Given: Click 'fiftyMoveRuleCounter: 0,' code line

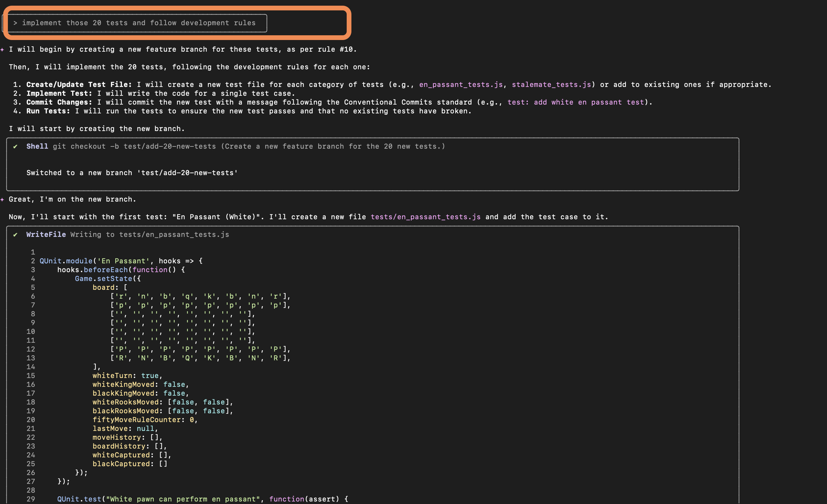Looking at the screenshot, I should pyautogui.click(x=145, y=420).
